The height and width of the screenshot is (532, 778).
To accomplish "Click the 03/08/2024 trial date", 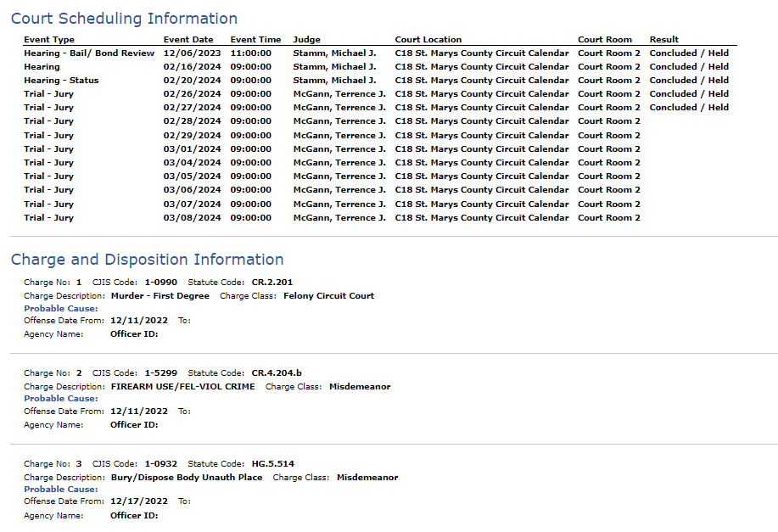I will pos(193,218).
